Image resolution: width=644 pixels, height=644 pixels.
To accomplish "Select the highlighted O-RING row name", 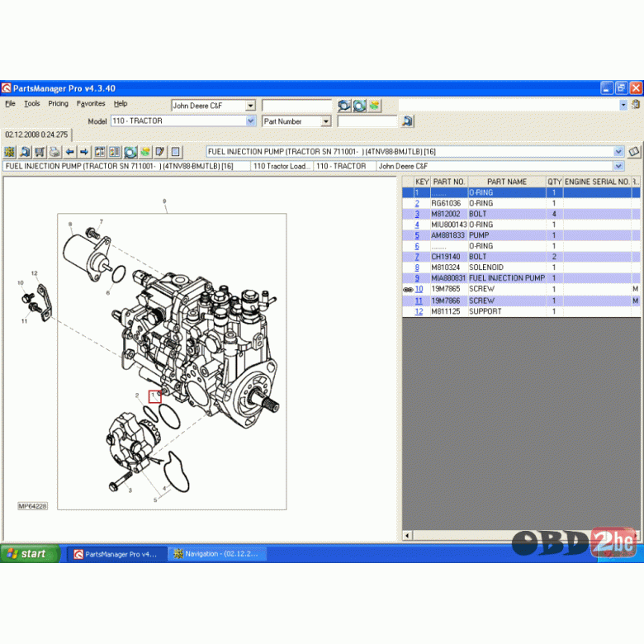I will point(507,192).
